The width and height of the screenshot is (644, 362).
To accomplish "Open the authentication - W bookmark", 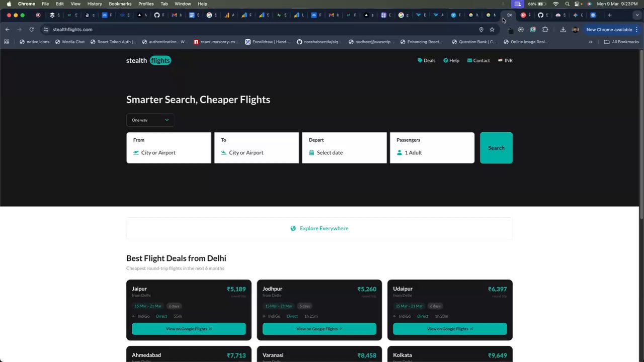I will coord(165,42).
